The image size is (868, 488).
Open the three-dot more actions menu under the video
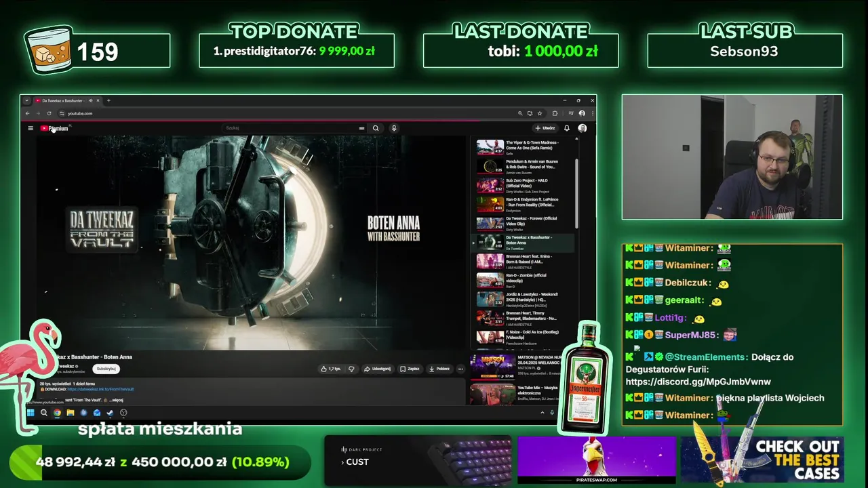460,369
